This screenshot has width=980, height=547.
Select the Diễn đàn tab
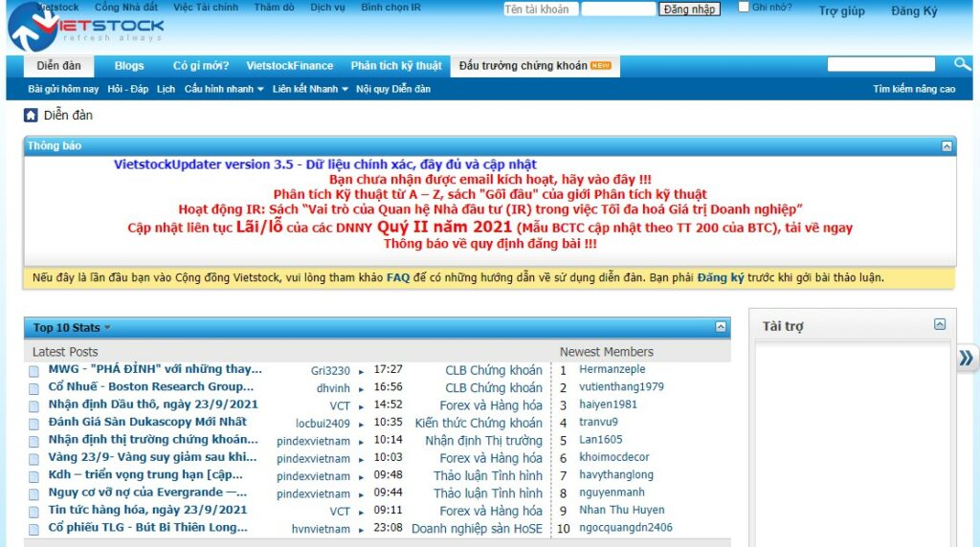[58, 66]
